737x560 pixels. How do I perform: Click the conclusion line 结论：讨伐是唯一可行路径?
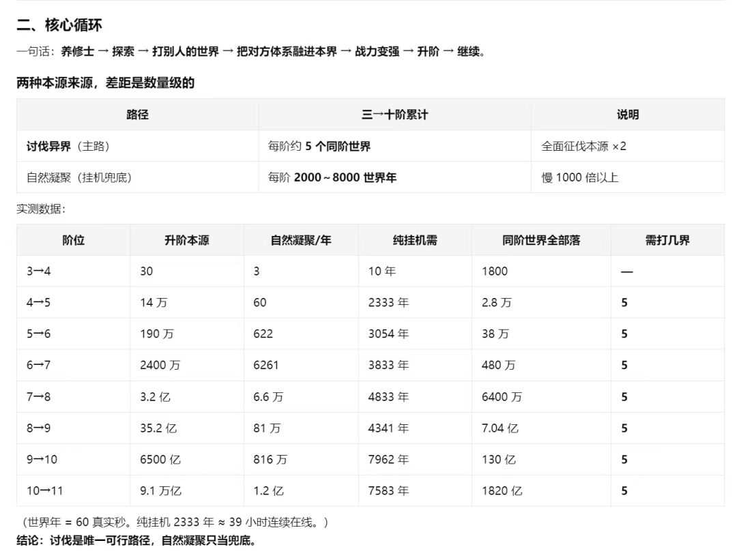[136, 541]
